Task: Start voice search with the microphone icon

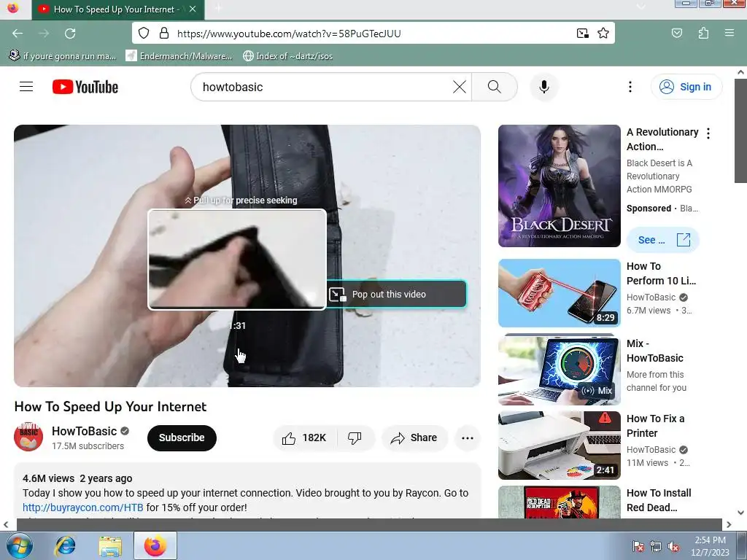Action: (x=544, y=87)
